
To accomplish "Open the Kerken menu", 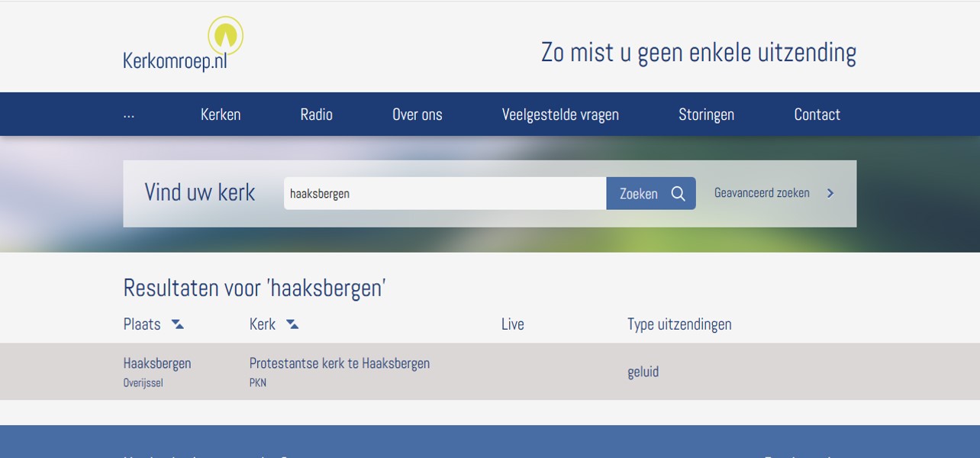I will point(221,114).
